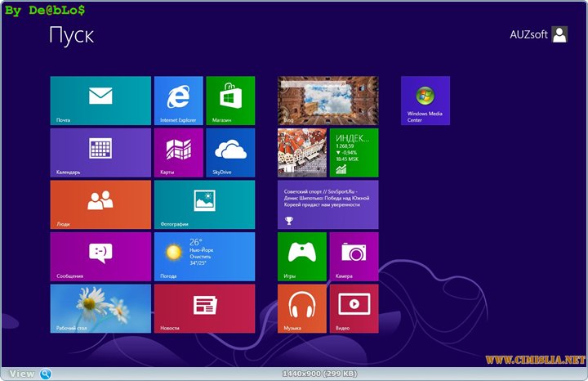Open the Новости news tile

point(204,308)
